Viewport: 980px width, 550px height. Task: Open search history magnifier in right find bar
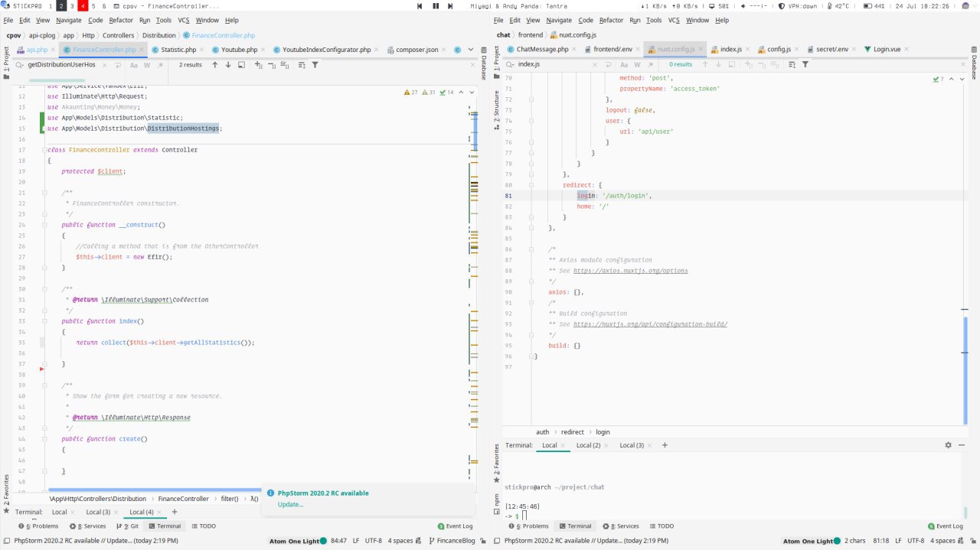click(x=509, y=64)
